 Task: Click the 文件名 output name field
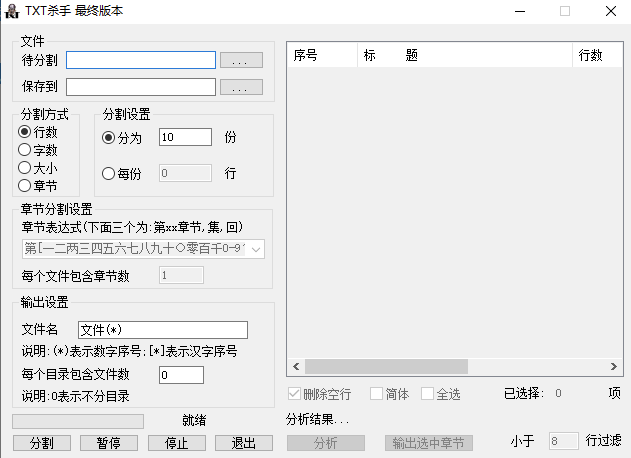[163, 330]
